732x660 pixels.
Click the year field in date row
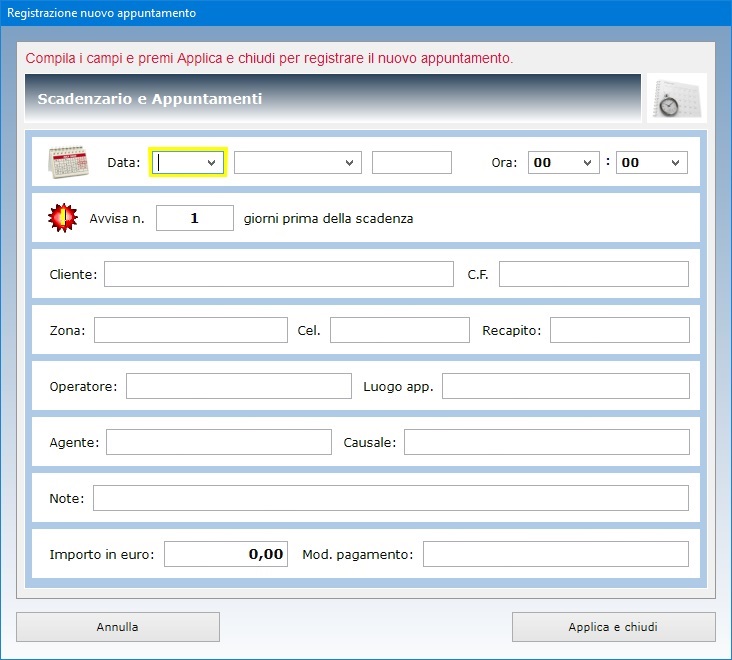[x=411, y=163]
